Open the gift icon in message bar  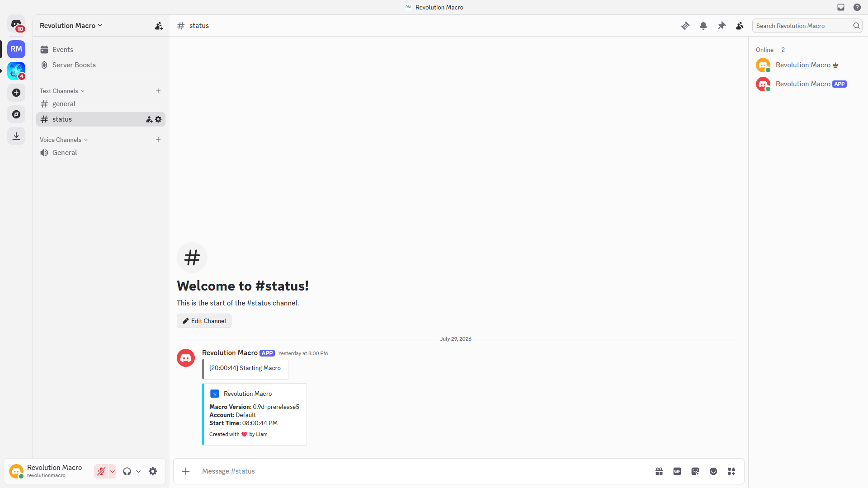(x=659, y=471)
